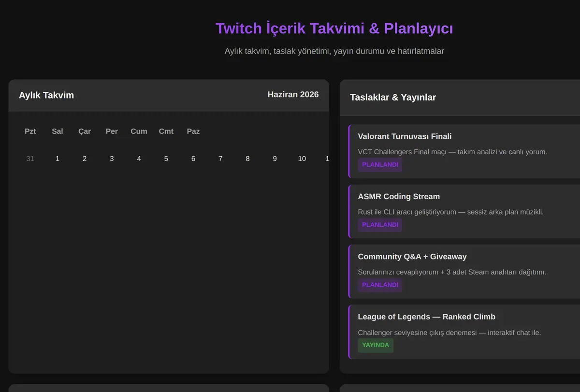Open League of Legends — Ranked Climb card
The width and height of the screenshot is (580, 392).
(x=464, y=332)
